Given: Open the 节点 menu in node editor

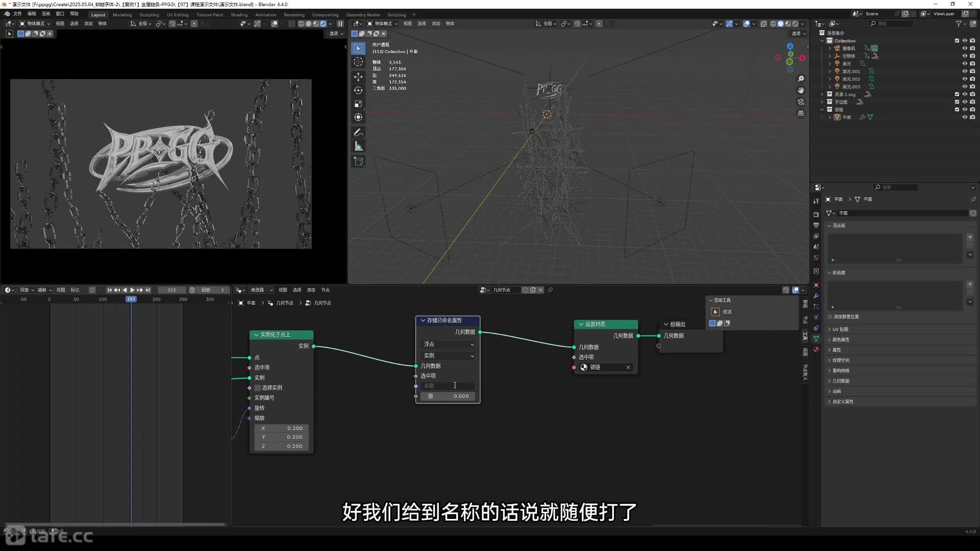Looking at the screenshot, I should 325,290.
